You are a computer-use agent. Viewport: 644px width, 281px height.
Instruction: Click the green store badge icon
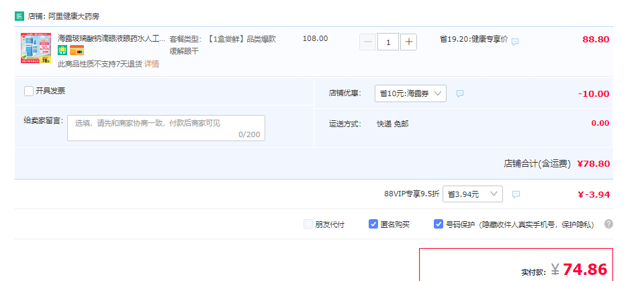(19, 16)
